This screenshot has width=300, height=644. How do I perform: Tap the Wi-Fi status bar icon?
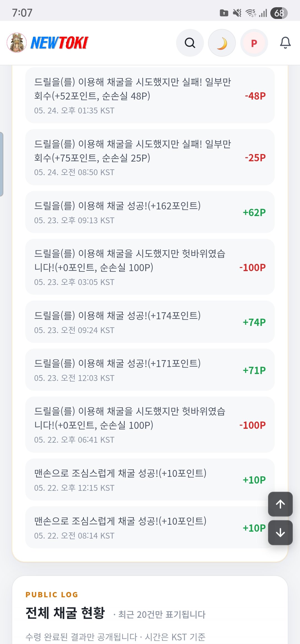251,13
